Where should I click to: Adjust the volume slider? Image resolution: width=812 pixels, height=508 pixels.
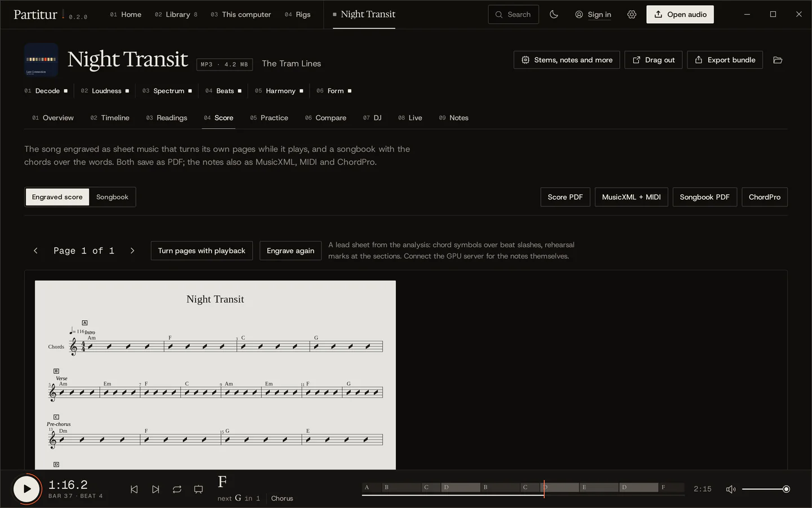(766, 489)
